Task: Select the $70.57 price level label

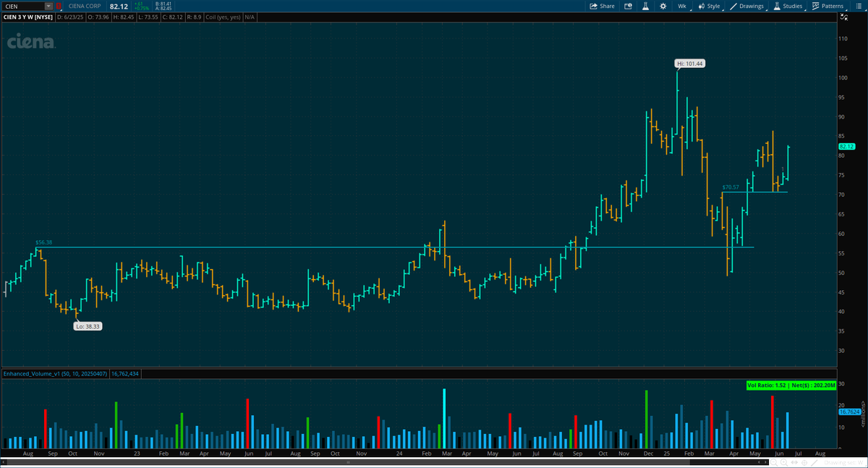Action: (x=731, y=187)
